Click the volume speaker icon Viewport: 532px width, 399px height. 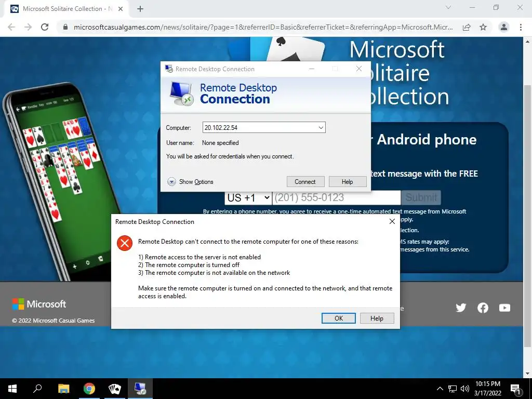[x=465, y=389]
